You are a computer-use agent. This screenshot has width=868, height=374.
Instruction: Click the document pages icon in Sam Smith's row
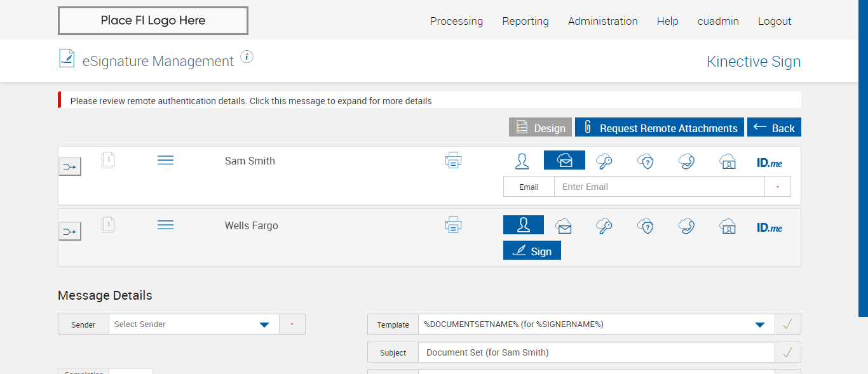coord(108,160)
